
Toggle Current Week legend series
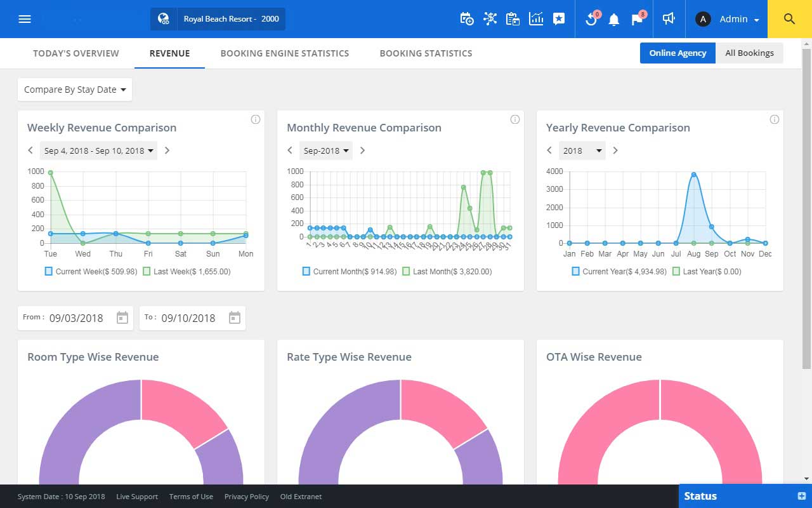(91, 271)
